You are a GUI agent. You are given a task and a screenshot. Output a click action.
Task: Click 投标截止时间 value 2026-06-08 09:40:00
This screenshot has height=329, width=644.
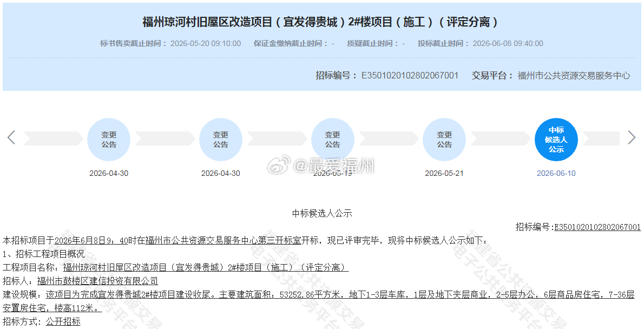(508, 43)
